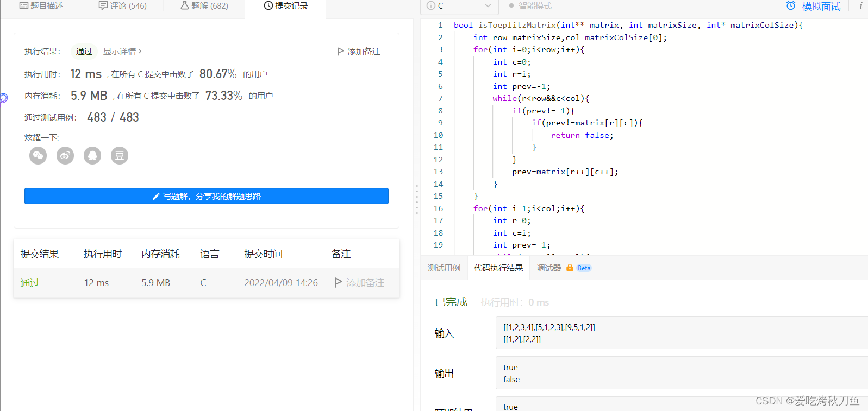Screen dimensions: 868x411
Task: Share result via WeChat icon
Action: 38,156
